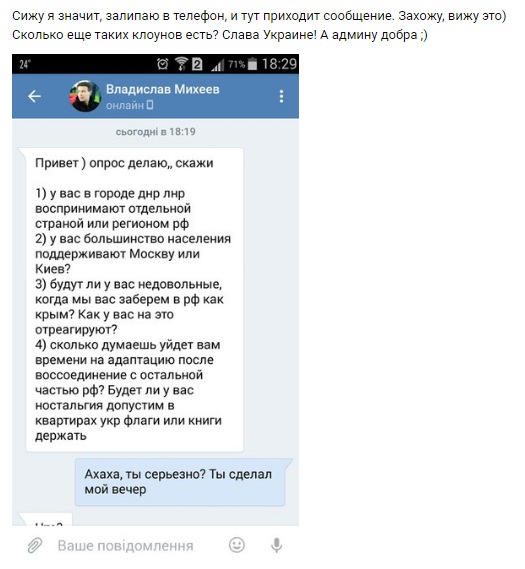
Task: Open Владислав Михеев's avatar photo
Action: 85,96
